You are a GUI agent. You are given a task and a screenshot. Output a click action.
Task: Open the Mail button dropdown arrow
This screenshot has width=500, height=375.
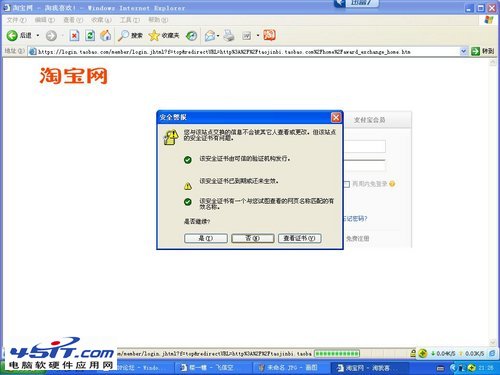click(x=218, y=35)
